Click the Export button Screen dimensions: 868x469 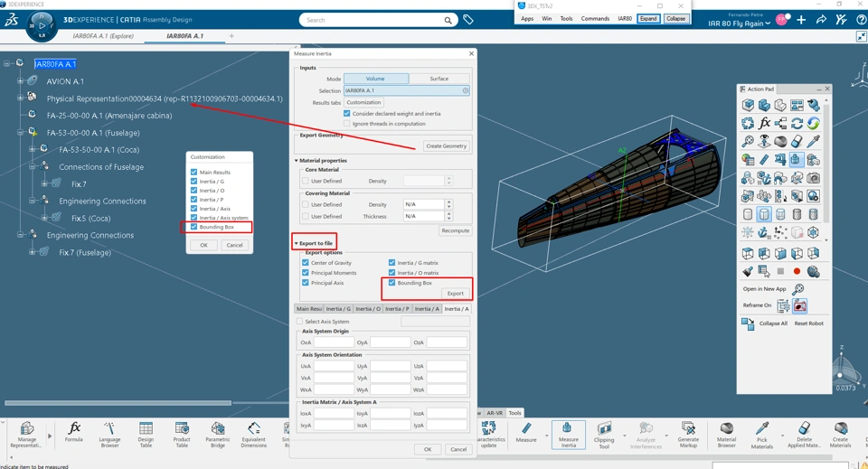click(455, 294)
